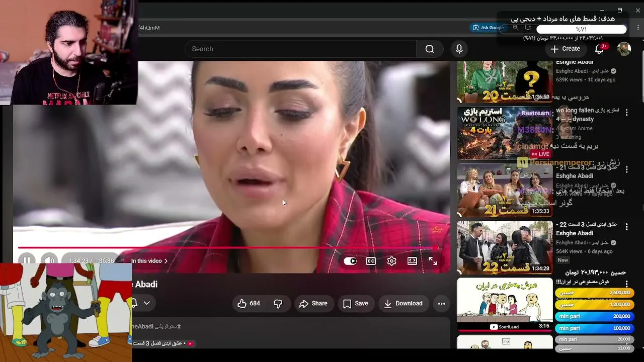Click the 3:15 duration badge
The image size is (644, 362).
(544, 326)
